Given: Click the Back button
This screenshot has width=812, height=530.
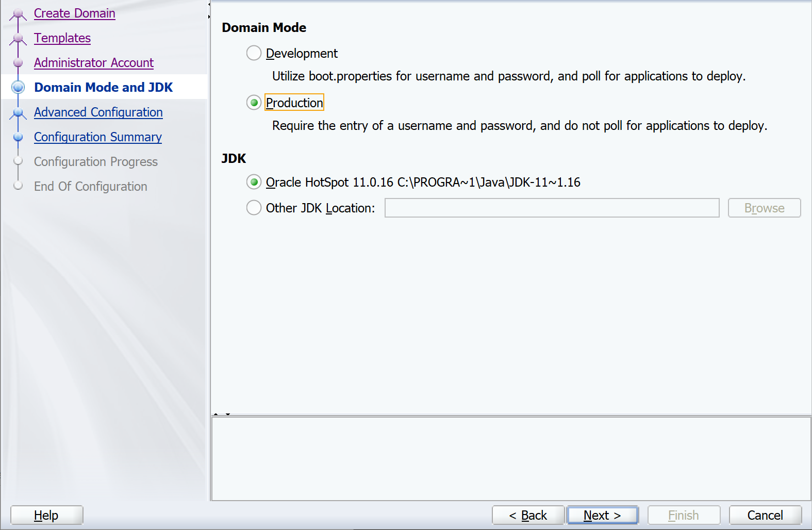Looking at the screenshot, I should pos(528,515).
